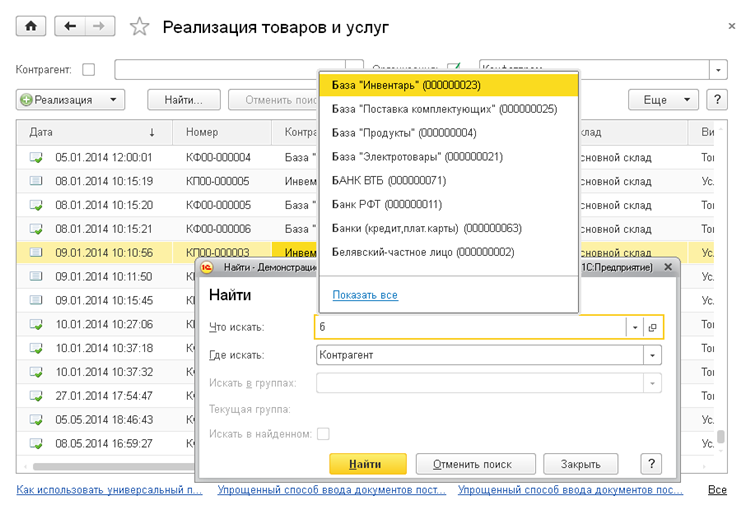Toggle the Организация filter checkbox

coord(453,66)
